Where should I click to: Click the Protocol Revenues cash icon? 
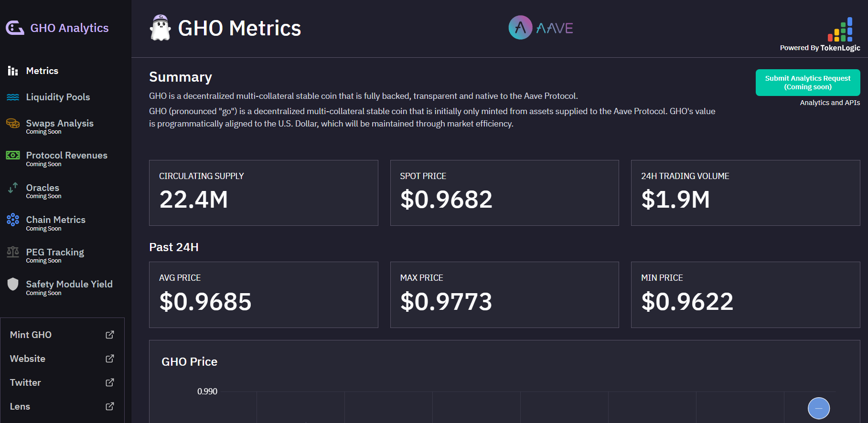pyautogui.click(x=13, y=156)
